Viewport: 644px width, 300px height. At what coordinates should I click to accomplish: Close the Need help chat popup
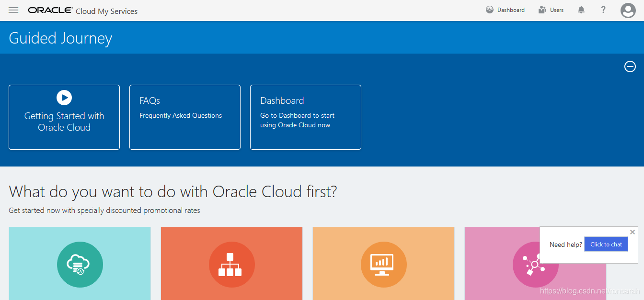coord(632,232)
